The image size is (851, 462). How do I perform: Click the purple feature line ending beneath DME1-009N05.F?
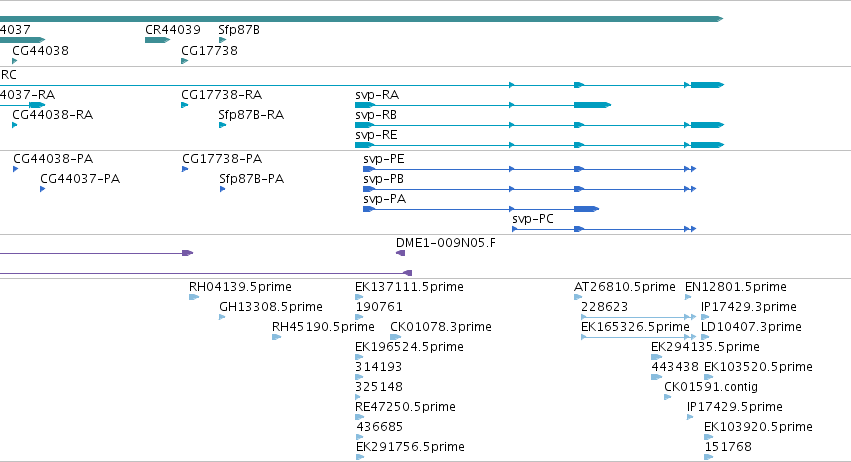(206, 273)
